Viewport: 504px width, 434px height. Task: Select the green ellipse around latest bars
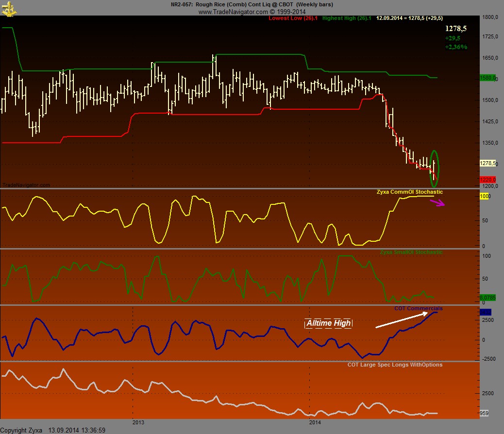coord(434,168)
